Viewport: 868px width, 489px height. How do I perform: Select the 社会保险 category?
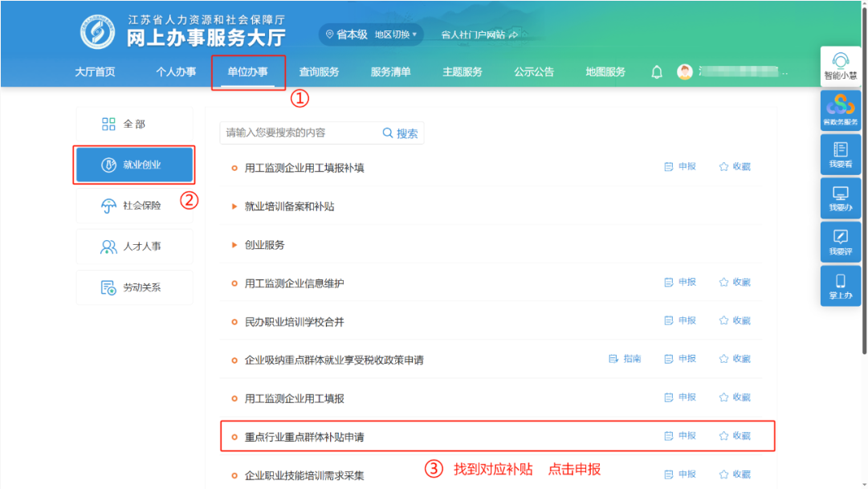[x=134, y=206]
